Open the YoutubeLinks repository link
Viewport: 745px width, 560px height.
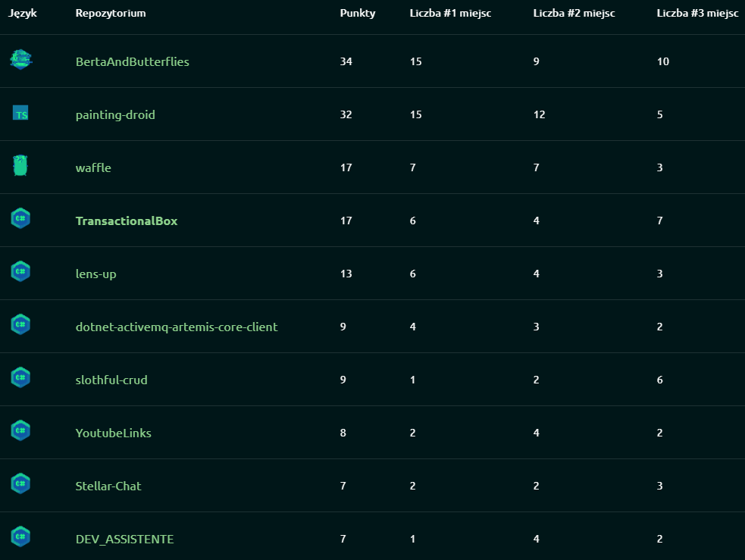[x=113, y=433]
